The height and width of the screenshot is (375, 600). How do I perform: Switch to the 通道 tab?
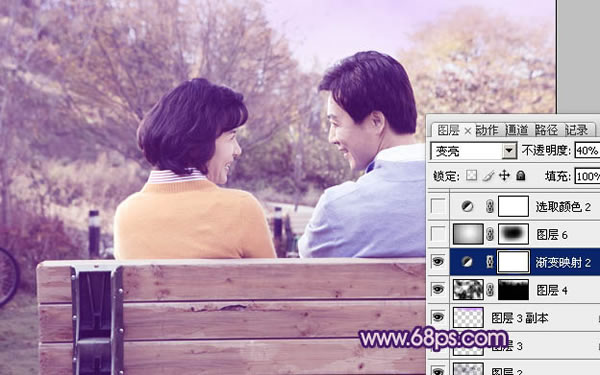pyautogui.click(x=516, y=130)
